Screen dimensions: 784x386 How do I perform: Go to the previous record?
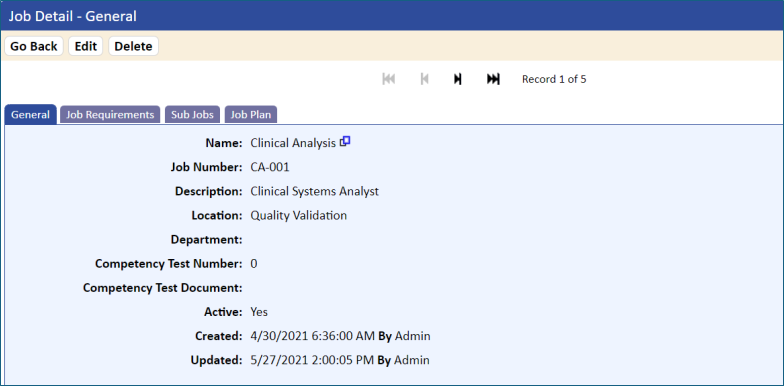coord(424,79)
